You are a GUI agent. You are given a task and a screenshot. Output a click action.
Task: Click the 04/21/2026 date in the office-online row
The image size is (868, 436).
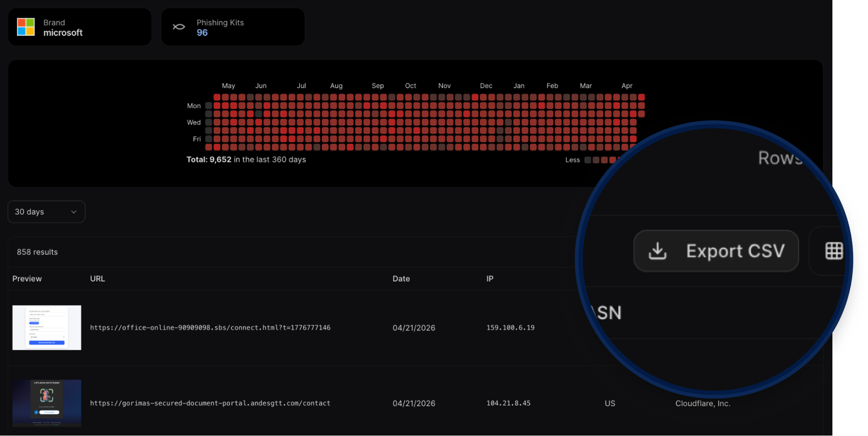click(x=414, y=328)
